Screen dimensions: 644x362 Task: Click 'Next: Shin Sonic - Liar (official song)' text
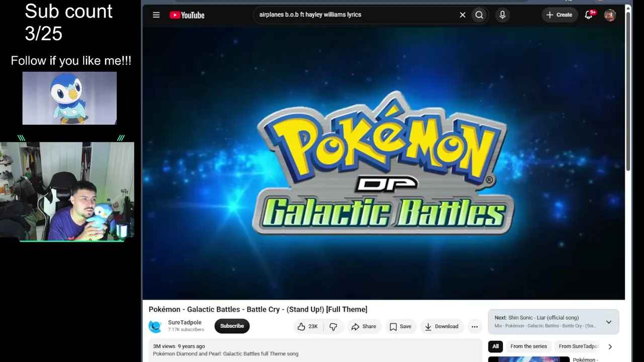(x=536, y=318)
